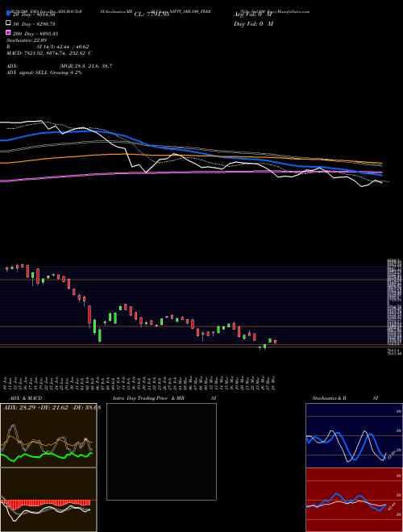Click the Intra Day Trading Price heading

coord(164,398)
